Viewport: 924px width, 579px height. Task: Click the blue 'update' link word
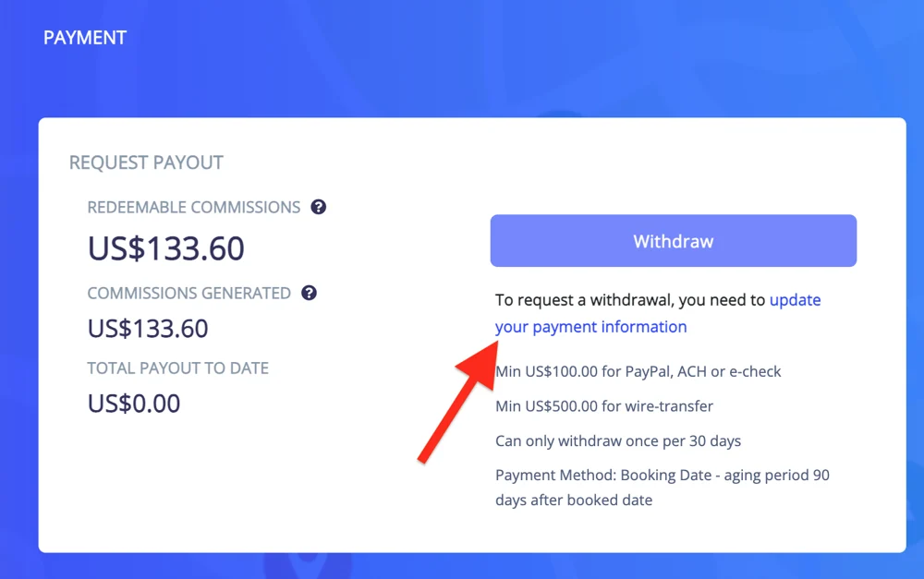[795, 300]
